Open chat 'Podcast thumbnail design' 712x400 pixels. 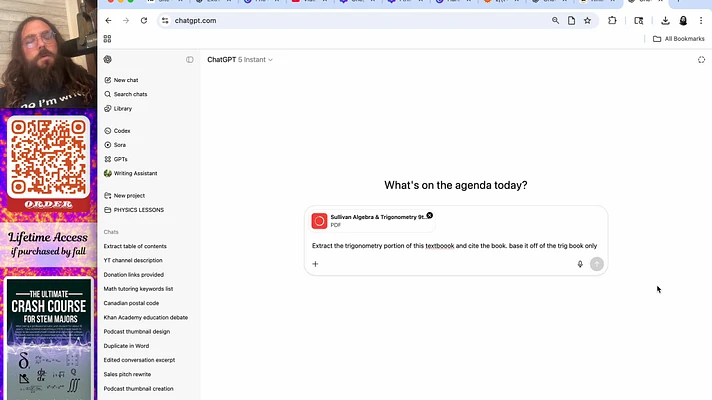137,331
